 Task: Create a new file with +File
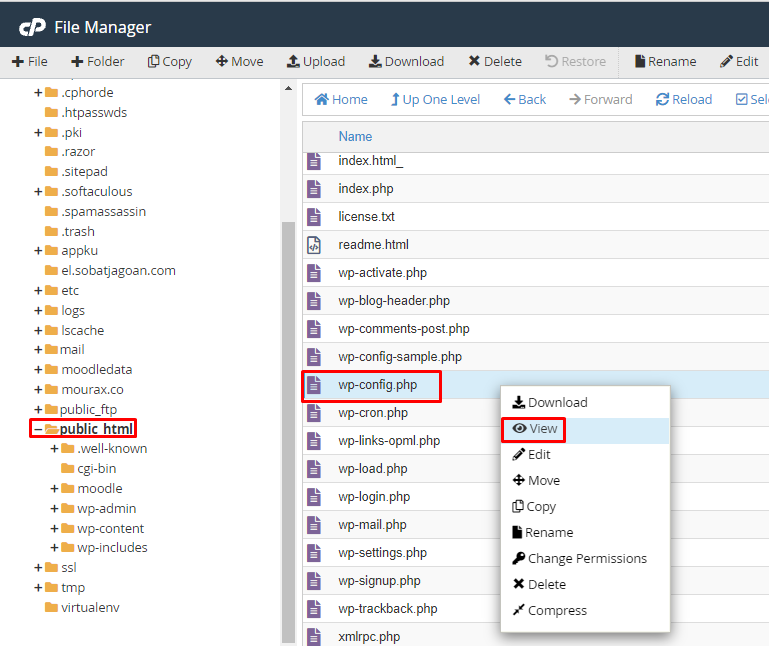pos(30,62)
